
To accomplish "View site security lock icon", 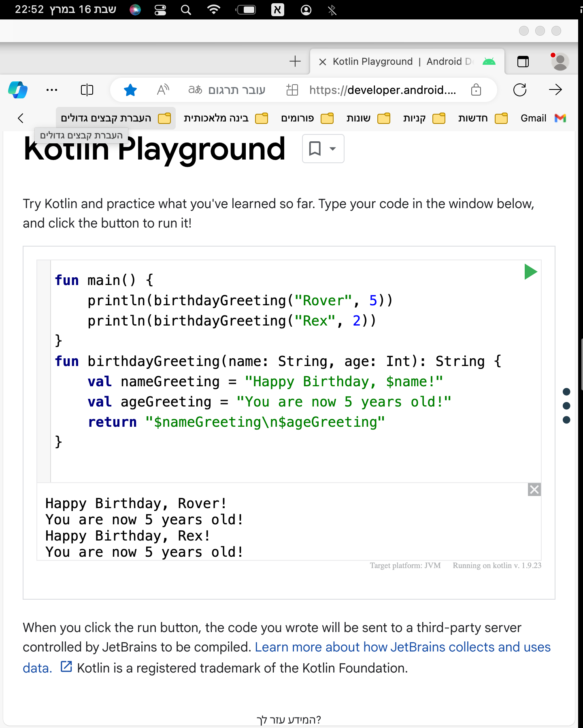I will (x=476, y=89).
